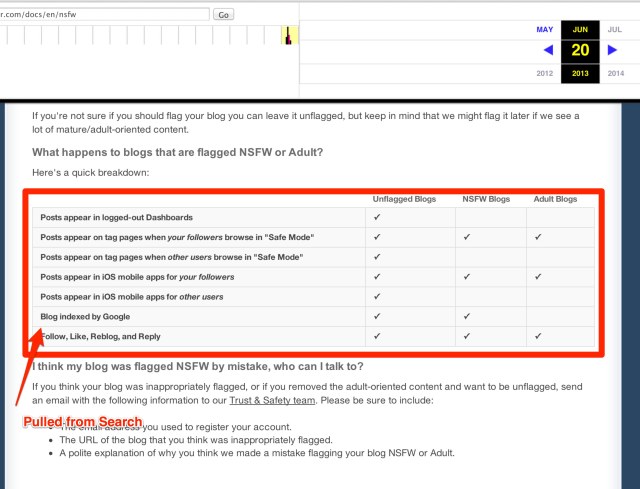Click the Adult Blogs column header
This screenshot has width=640, height=489.
pyautogui.click(x=555, y=199)
